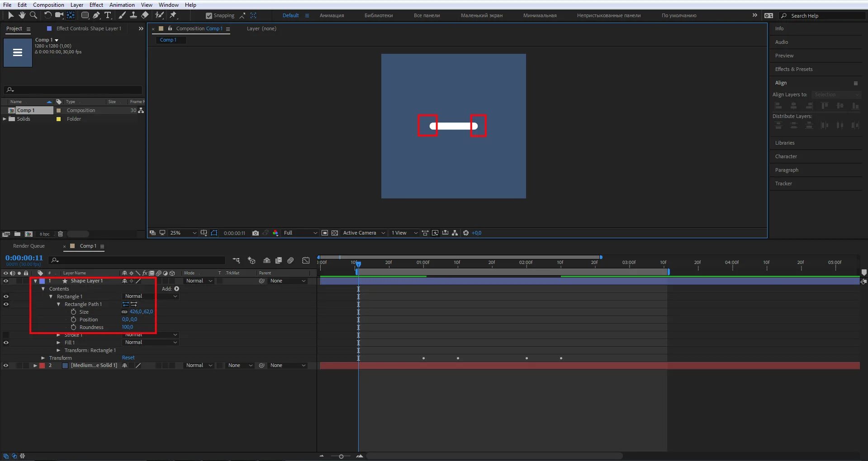Open viewer magnification 25% dropdown
The image size is (868, 461).
click(183, 233)
